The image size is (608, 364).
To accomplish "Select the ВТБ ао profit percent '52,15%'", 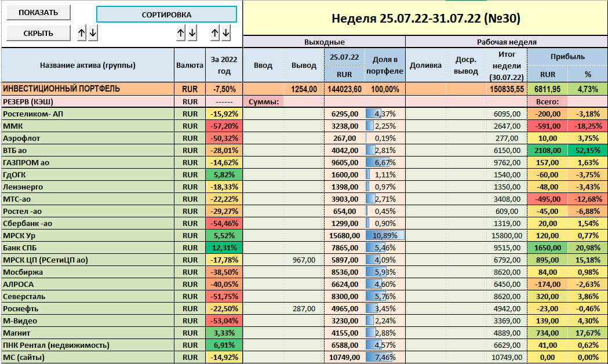I will click(588, 150).
